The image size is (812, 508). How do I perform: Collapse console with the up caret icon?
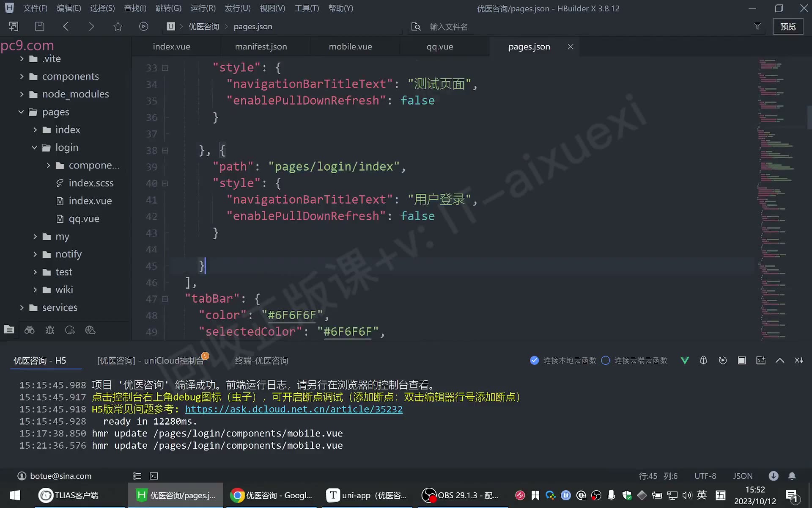pyautogui.click(x=780, y=360)
